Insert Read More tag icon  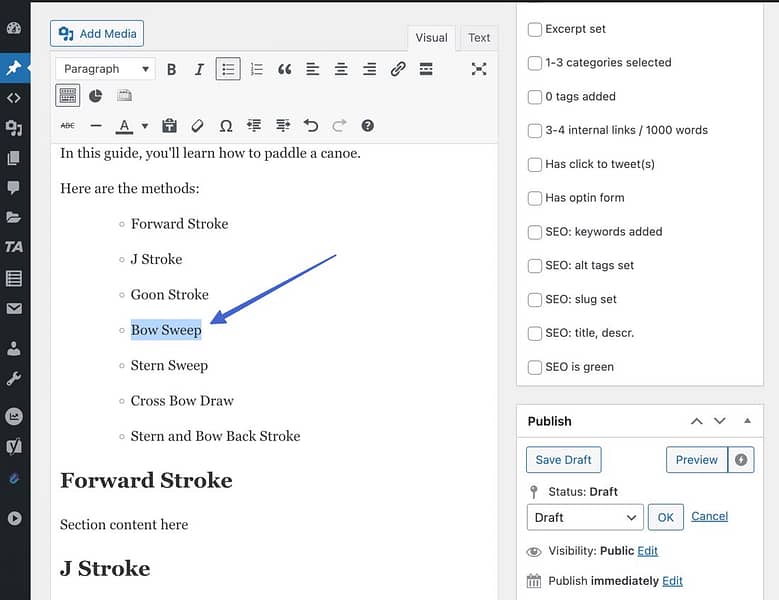[426, 69]
